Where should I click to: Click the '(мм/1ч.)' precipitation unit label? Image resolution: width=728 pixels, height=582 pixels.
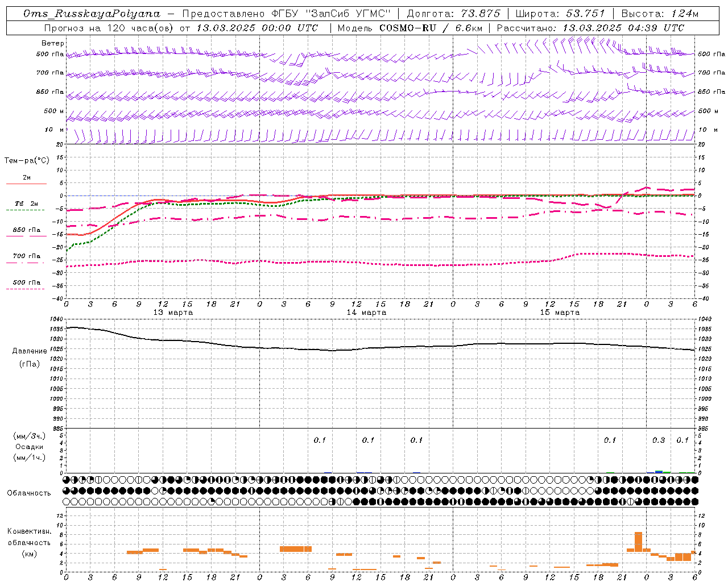[x=30, y=458]
